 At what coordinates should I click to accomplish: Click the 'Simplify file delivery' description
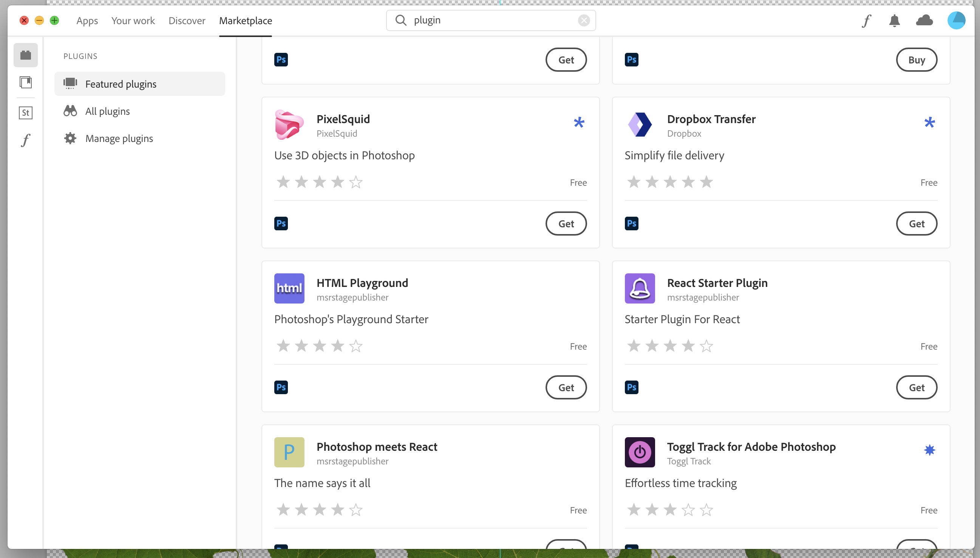674,155
